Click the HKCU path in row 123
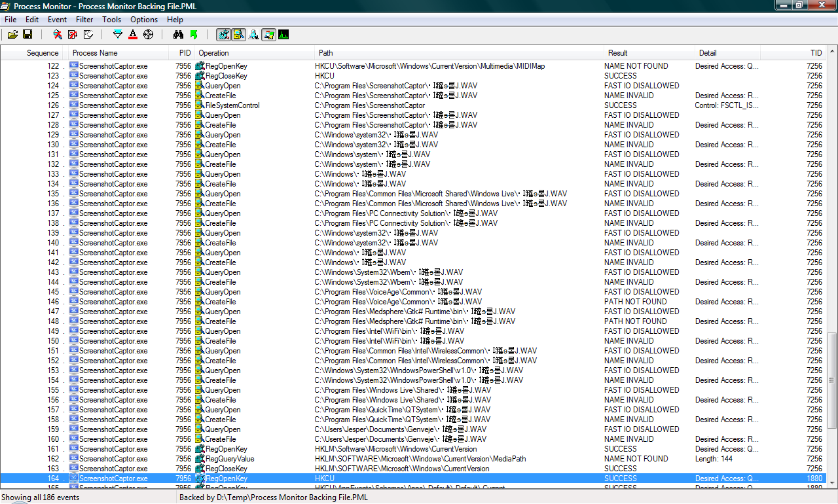This screenshot has width=838, height=504. tap(325, 76)
